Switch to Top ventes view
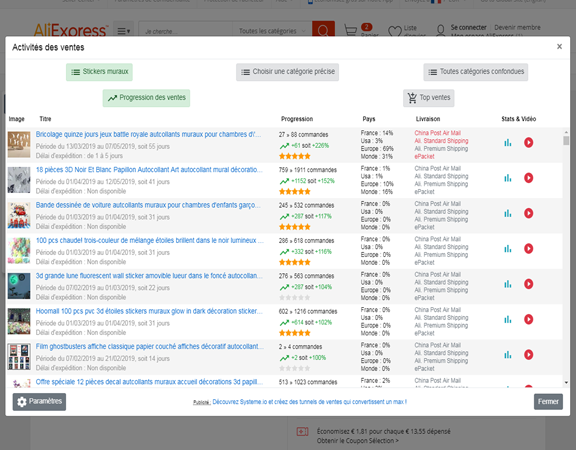This screenshot has width=576, height=450. pos(429,98)
